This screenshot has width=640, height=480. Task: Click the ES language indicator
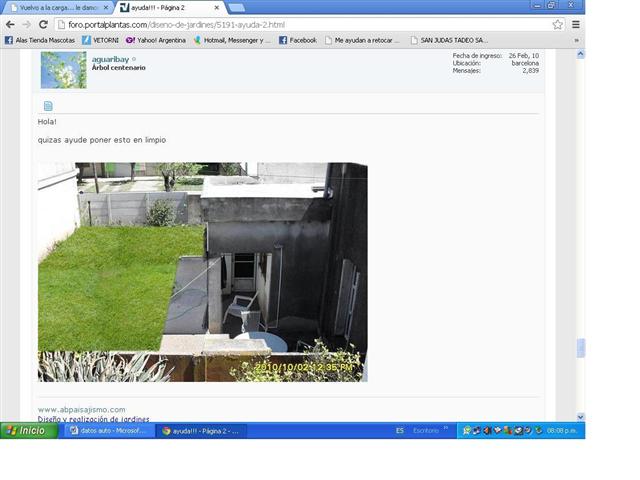tap(400, 431)
